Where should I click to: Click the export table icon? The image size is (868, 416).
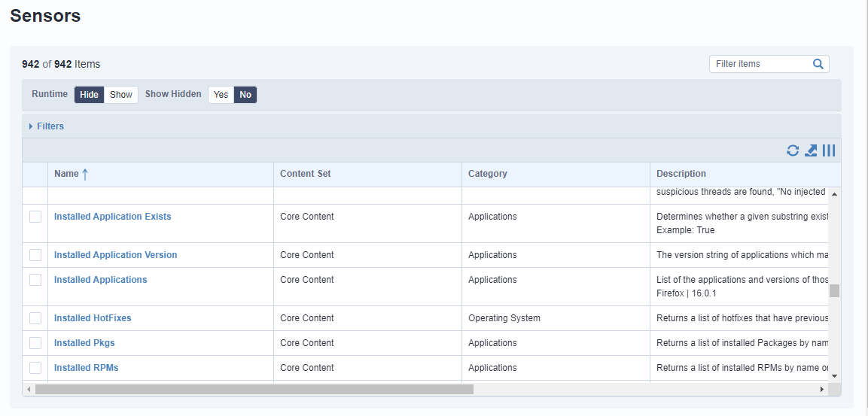click(x=811, y=150)
